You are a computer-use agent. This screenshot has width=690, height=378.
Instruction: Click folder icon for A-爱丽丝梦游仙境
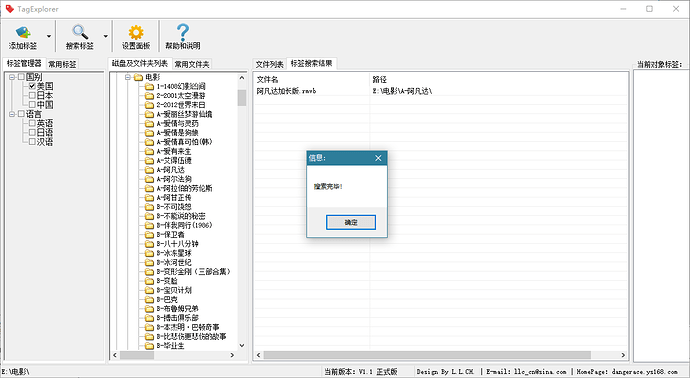(x=150, y=114)
